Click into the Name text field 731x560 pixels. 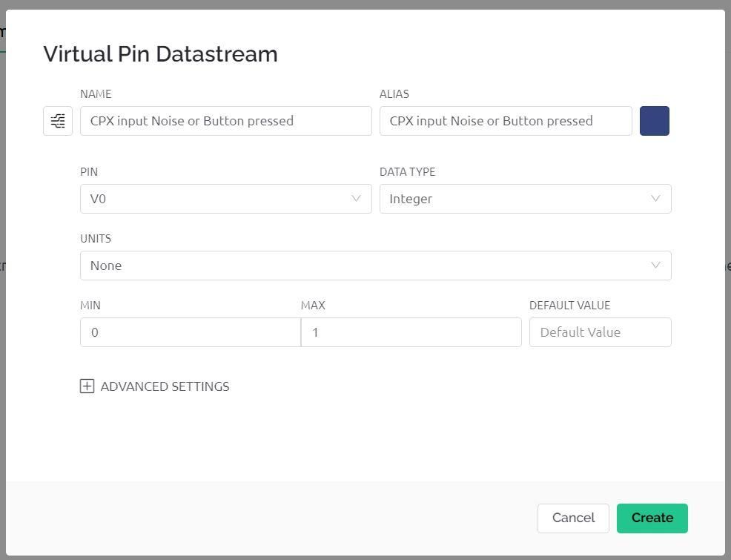[225, 121]
